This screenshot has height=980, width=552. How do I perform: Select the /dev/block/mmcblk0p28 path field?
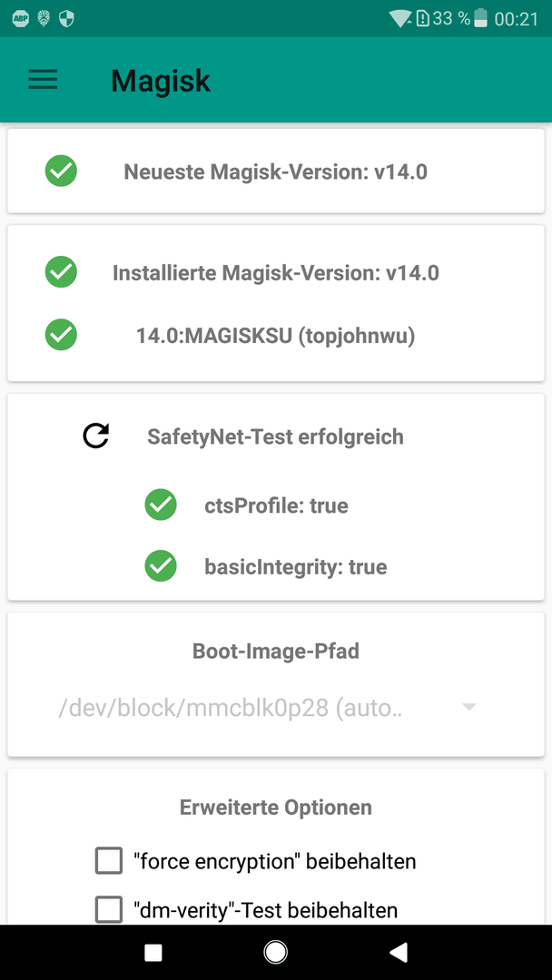pyautogui.click(x=267, y=708)
